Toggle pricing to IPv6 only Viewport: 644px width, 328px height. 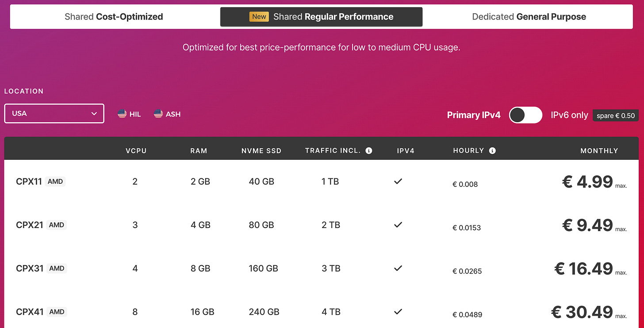click(525, 115)
